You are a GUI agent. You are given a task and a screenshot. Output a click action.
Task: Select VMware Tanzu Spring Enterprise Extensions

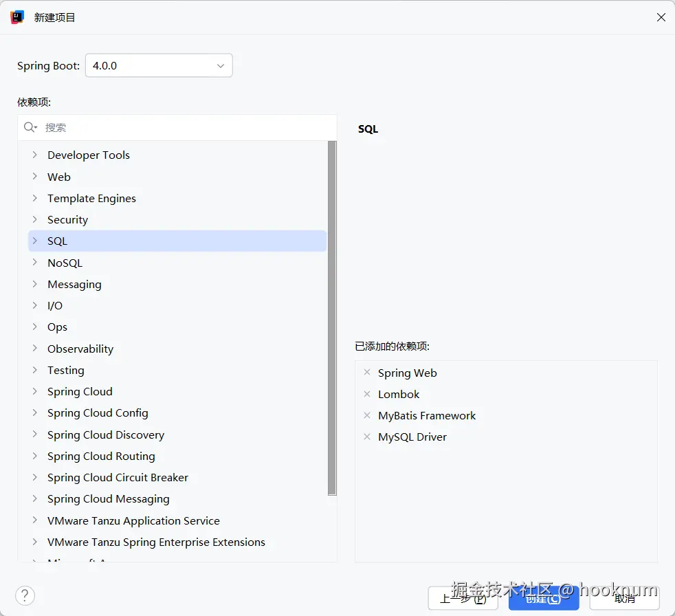pyautogui.click(x=156, y=542)
